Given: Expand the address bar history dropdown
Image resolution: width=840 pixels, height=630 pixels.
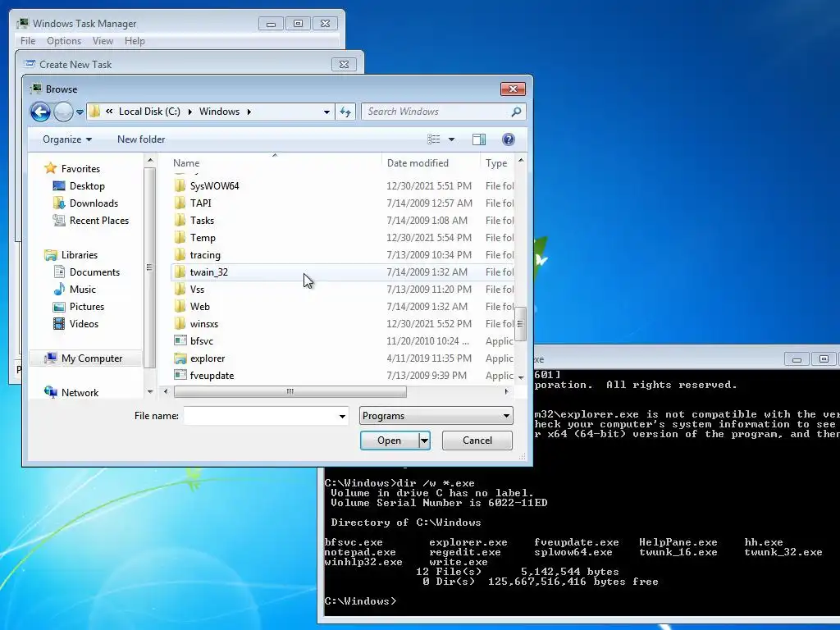Looking at the screenshot, I should tap(326, 112).
